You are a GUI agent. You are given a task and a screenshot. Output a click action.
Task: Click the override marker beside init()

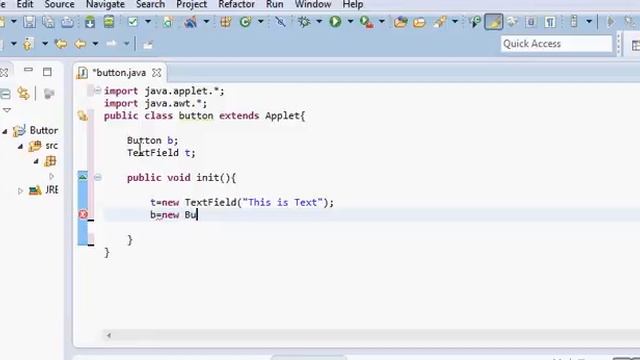tap(83, 176)
